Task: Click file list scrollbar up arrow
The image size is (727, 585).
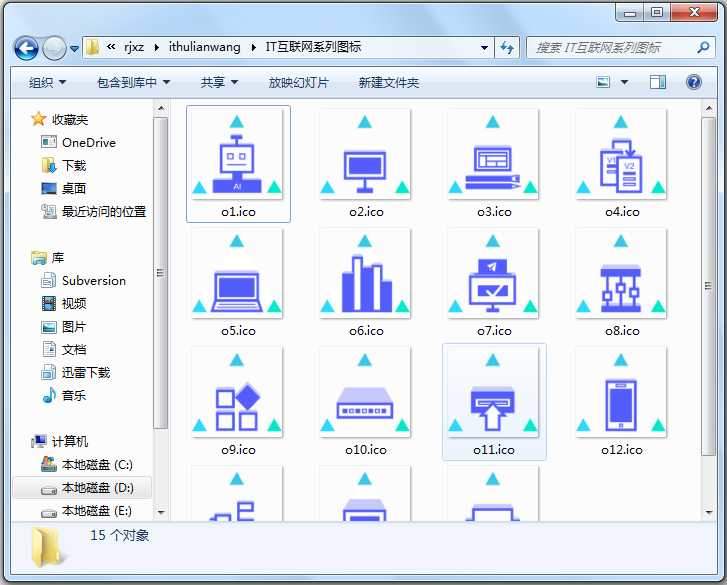Action: pyautogui.click(x=708, y=108)
